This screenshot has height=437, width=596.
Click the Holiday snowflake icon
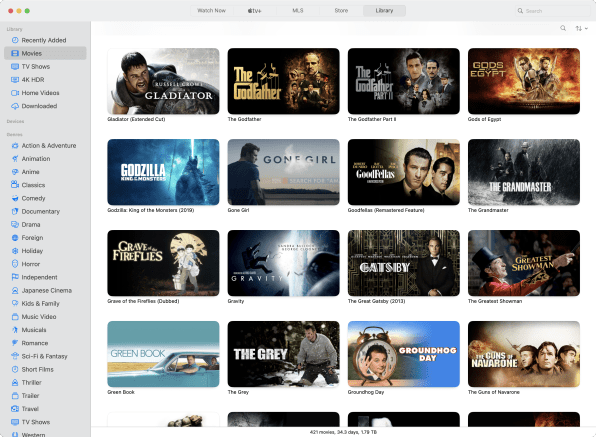coord(15,251)
